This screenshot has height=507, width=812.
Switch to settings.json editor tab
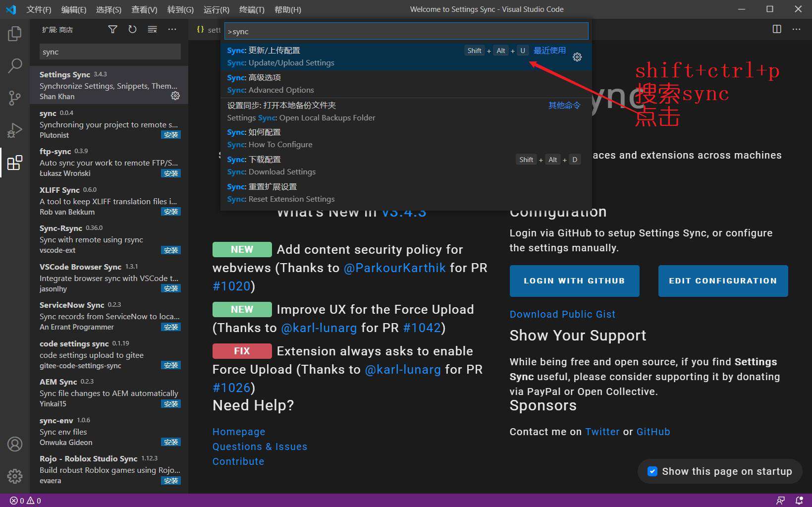(208, 30)
